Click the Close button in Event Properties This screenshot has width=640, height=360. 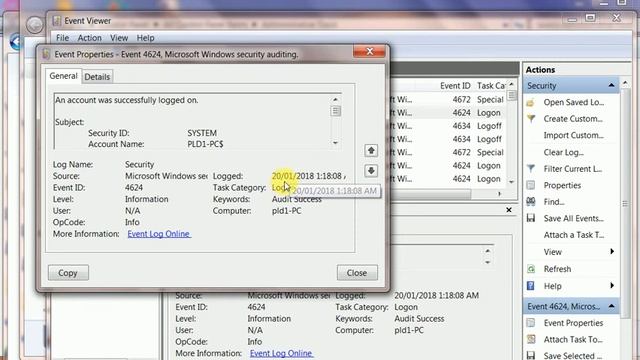[x=357, y=273]
